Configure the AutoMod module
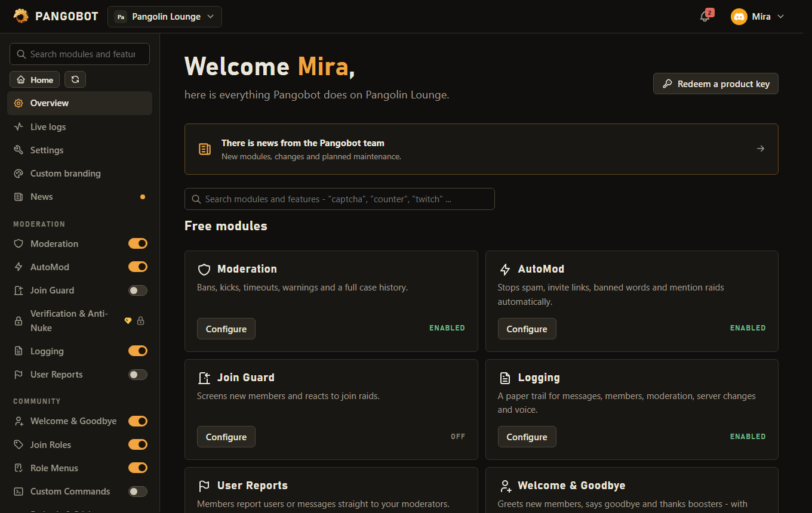Image resolution: width=812 pixels, height=513 pixels. pos(527,329)
